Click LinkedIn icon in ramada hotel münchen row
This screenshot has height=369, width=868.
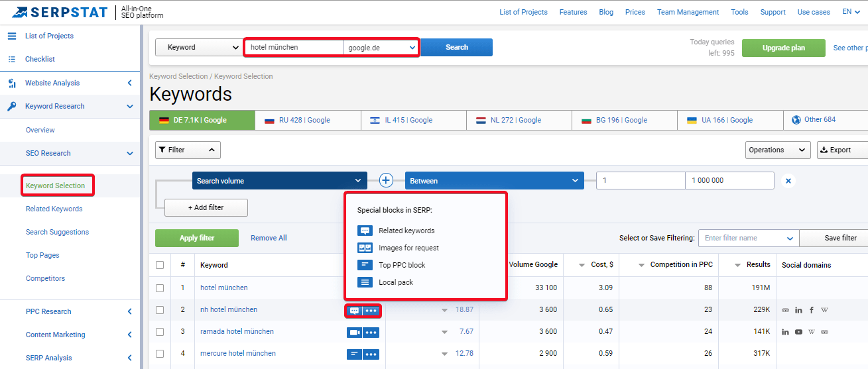point(786,332)
